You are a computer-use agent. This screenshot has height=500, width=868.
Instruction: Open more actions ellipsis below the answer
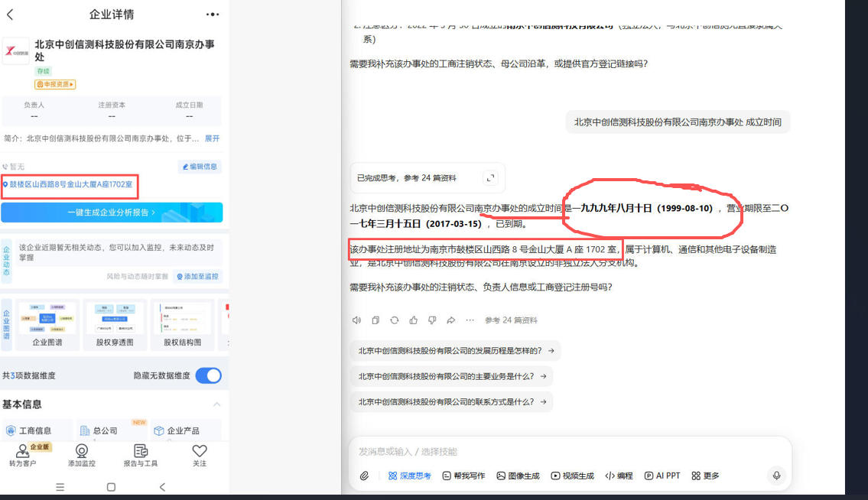(x=470, y=320)
